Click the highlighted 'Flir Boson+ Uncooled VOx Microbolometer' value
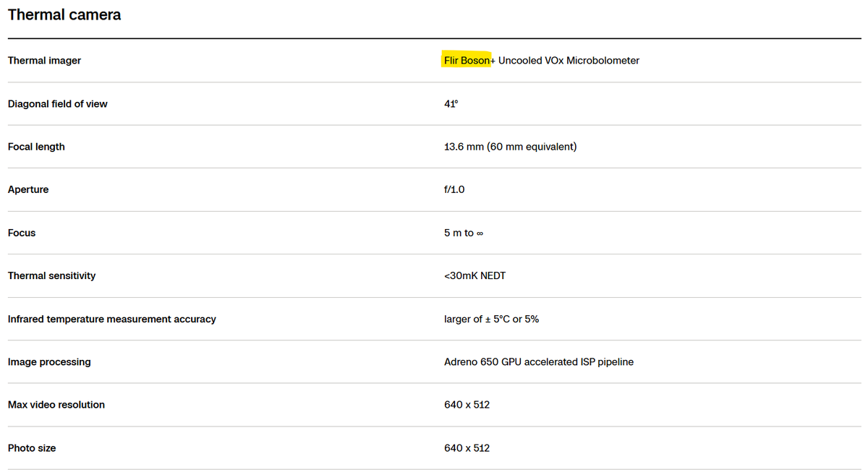This screenshot has width=868, height=472. point(542,61)
